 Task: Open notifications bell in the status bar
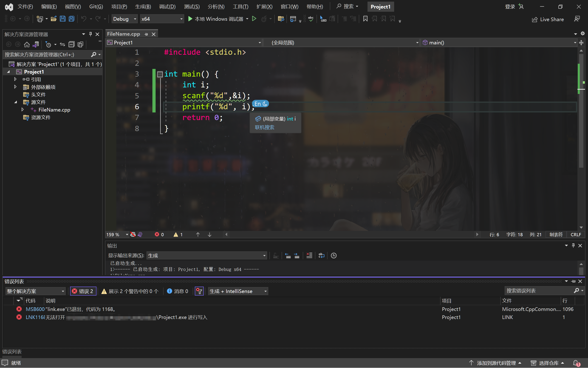click(577, 363)
